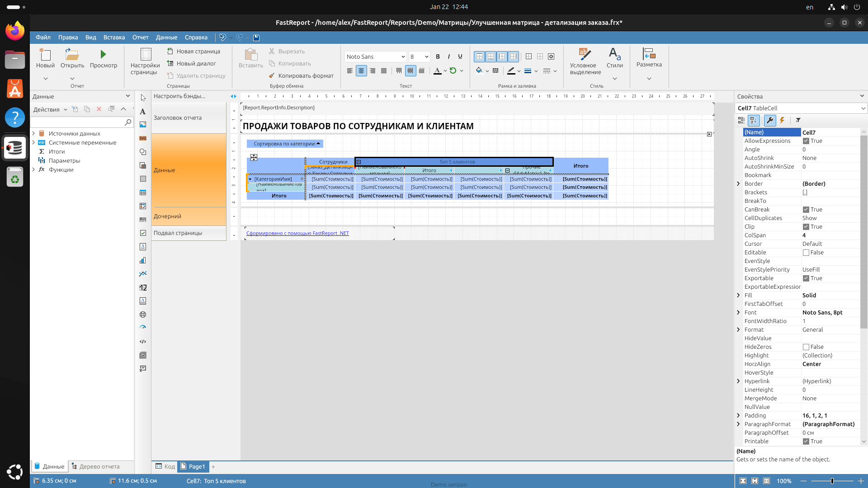Click the Preview (Просмотр) play icon
868x488 pixels.
pyautogui.click(x=103, y=55)
